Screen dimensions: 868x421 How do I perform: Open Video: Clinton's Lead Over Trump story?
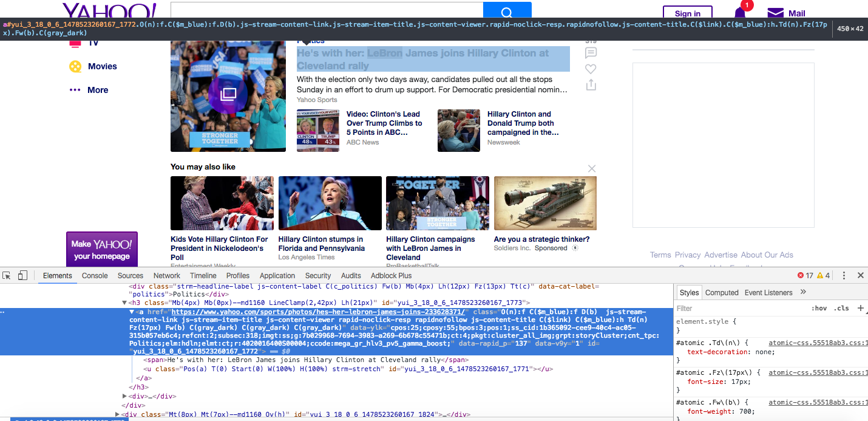384,123
